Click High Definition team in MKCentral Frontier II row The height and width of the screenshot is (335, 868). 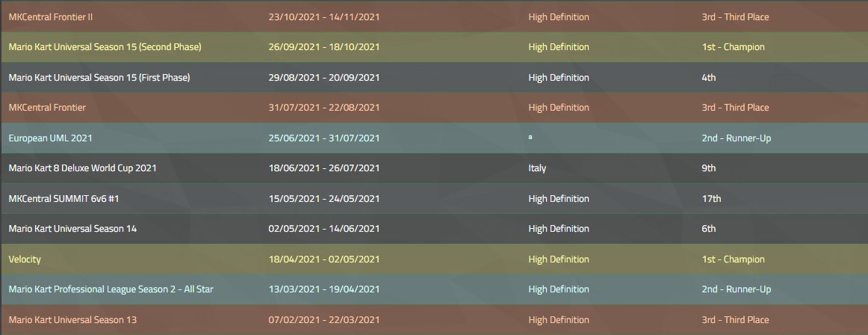[559, 17]
